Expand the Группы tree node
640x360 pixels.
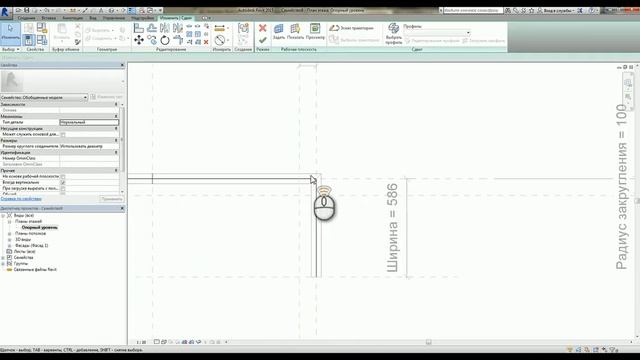point(3,264)
